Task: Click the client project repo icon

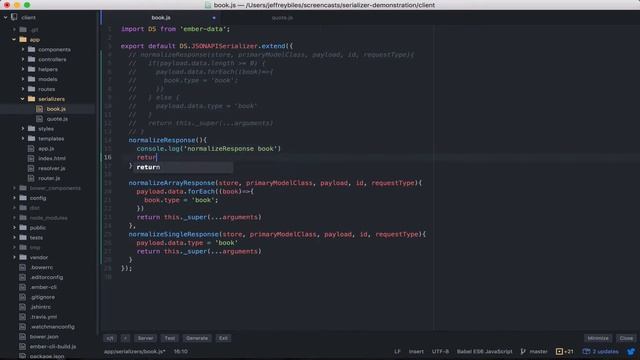Action: tap(14, 17)
